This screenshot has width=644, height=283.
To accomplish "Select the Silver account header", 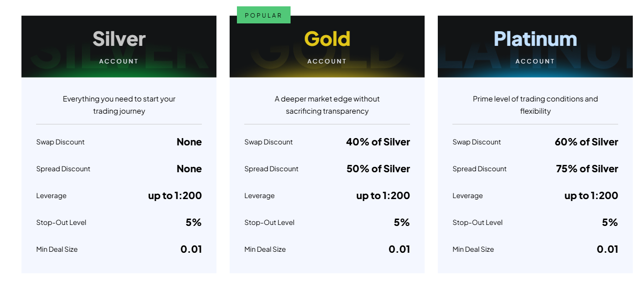I will pyautogui.click(x=119, y=46).
